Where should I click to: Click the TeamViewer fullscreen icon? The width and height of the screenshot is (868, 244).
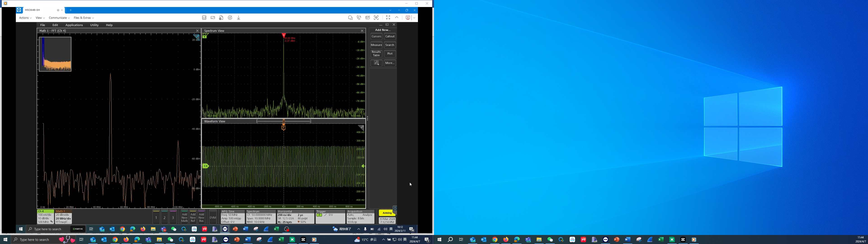(388, 18)
